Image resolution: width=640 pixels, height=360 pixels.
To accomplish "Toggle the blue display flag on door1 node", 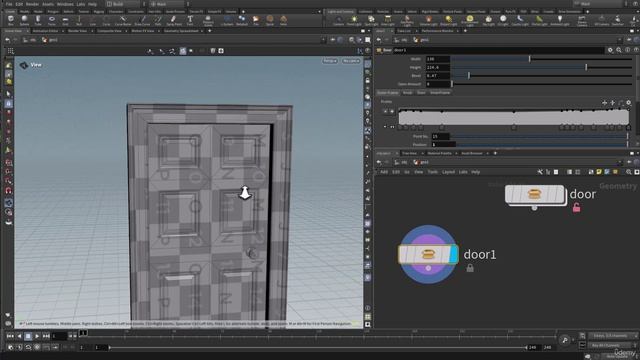I will [x=453, y=254].
